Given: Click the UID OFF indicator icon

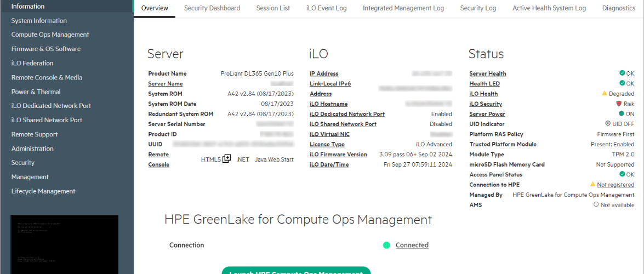Looking at the screenshot, I should [x=608, y=124].
